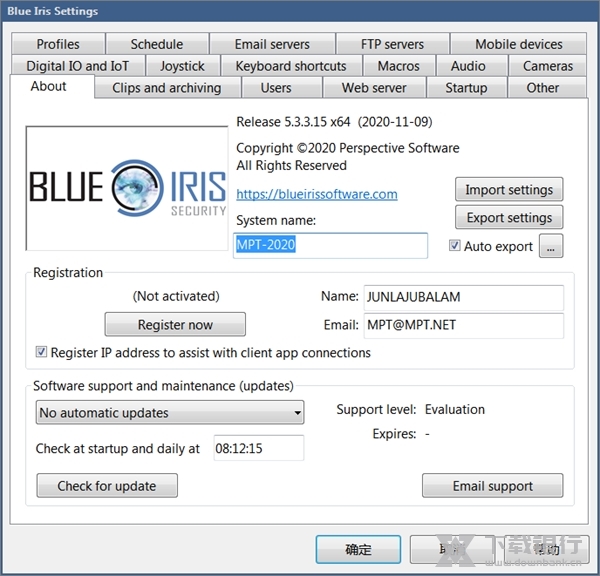Click the registration Name field
This screenshot has height=576, width=600.
pos(463,297)
